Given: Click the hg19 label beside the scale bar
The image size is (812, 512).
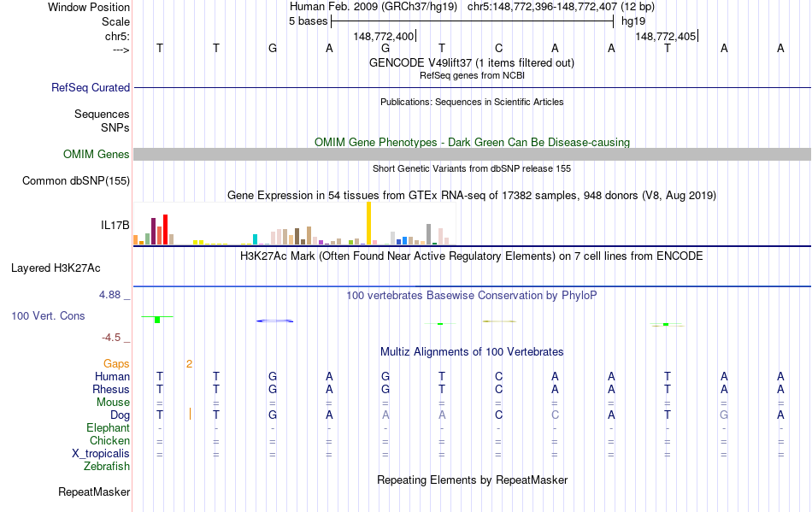Looking at the screenshot, I should pos(633,21).
